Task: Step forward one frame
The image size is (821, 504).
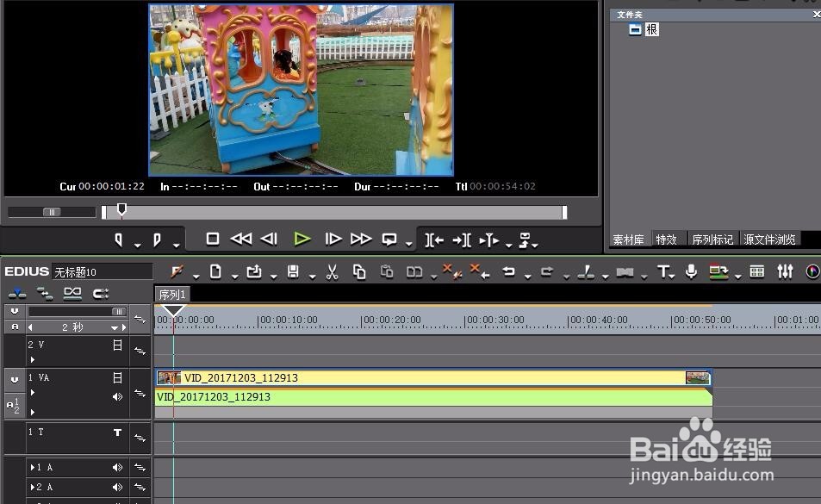Action: point(333,240)
